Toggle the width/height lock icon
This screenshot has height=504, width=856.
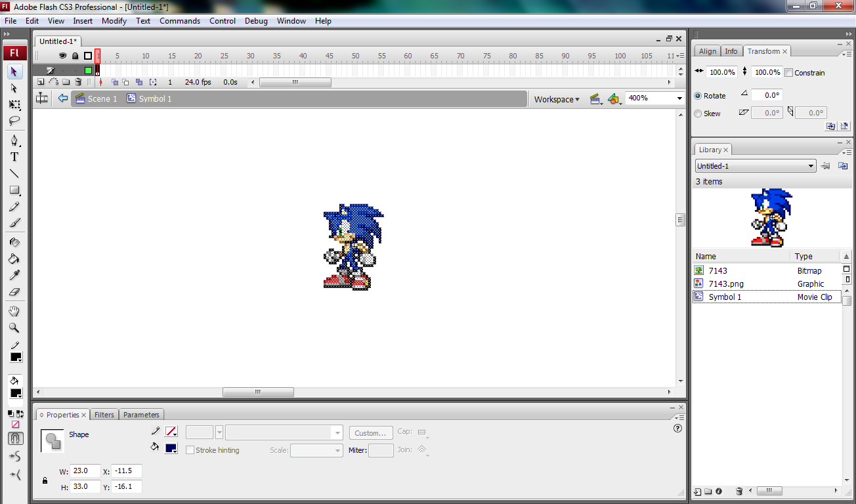tap(45, 480)
